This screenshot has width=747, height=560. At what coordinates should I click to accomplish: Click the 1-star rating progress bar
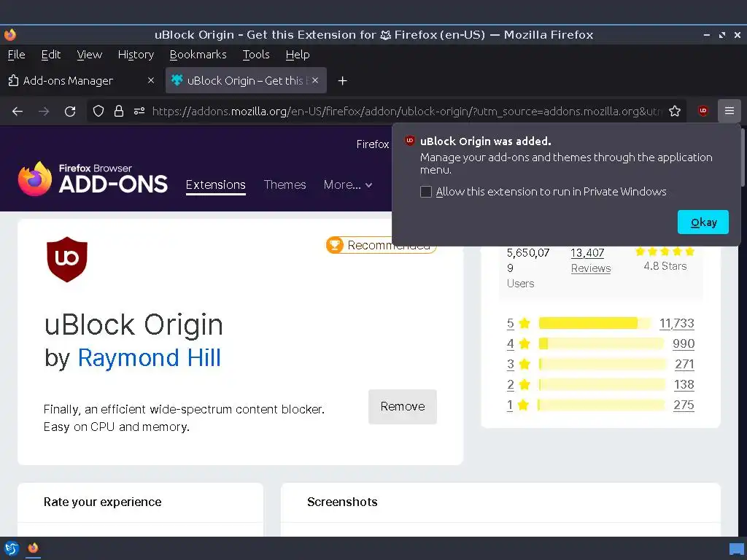[601, 405]
